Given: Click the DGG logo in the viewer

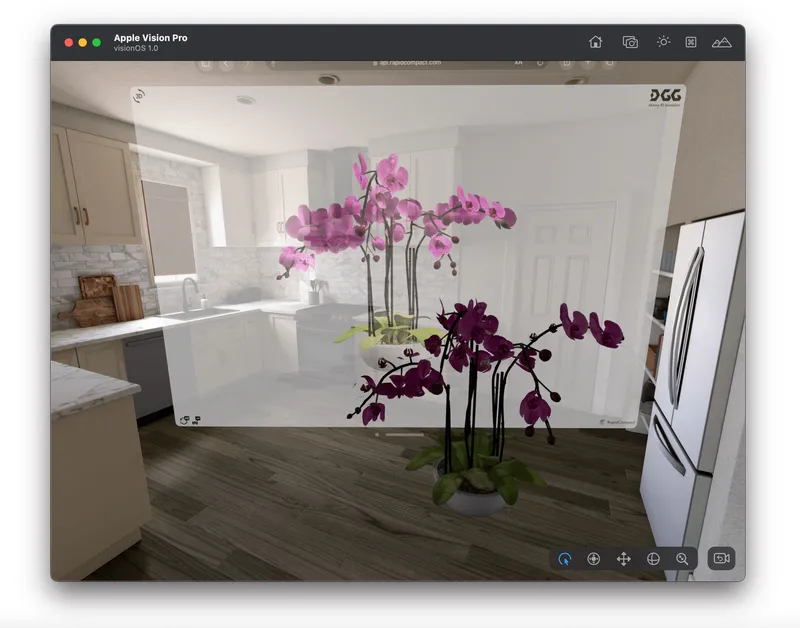Looking at the screenshot, I should (664, 97).
